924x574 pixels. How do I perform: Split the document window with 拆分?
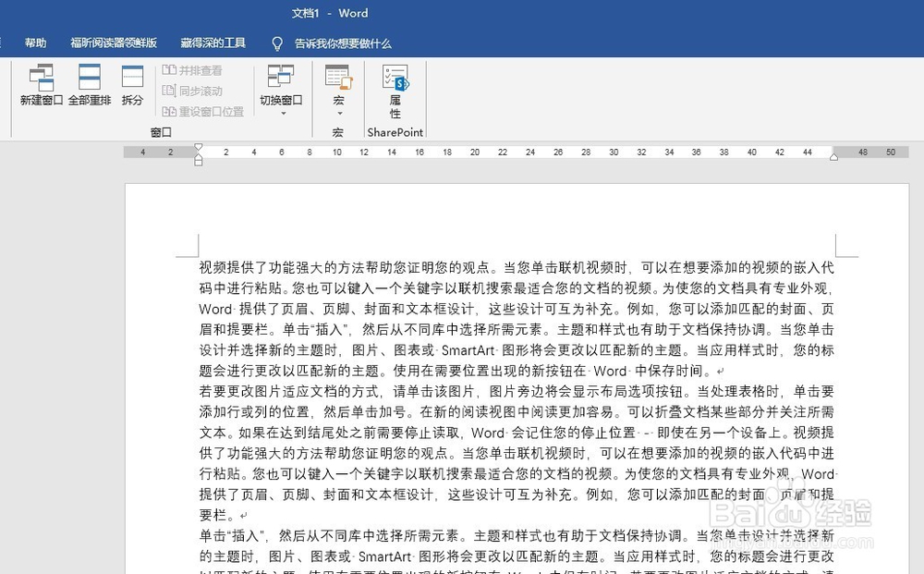pos(132,85)
